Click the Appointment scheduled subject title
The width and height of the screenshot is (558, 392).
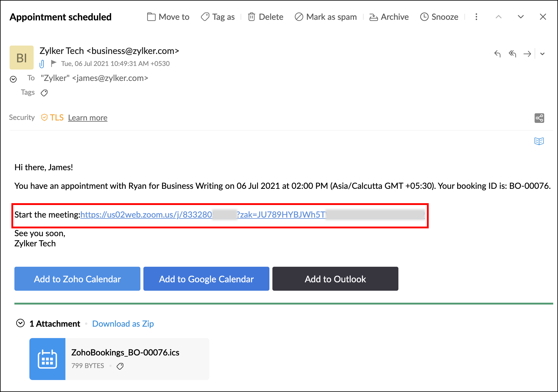(x=61, y=17)
